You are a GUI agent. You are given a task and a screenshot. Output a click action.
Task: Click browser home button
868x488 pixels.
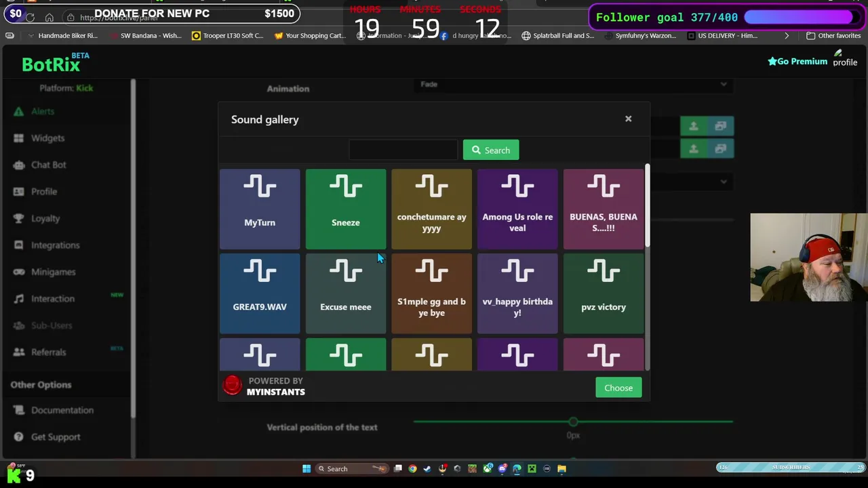click(x=49, y=18)
